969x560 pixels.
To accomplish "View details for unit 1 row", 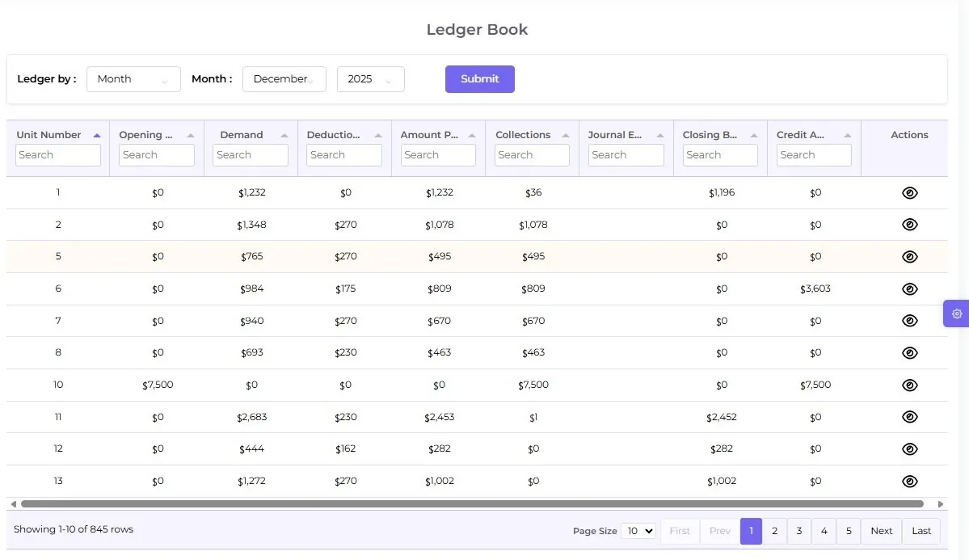I will pyautogui.click(x=909, y=193).
